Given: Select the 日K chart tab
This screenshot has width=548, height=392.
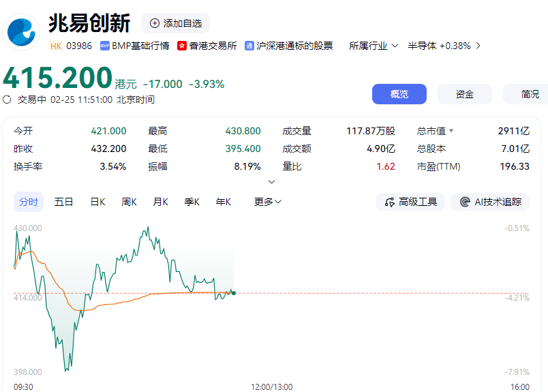Looking at the screenshot, I should pos(98,202).
